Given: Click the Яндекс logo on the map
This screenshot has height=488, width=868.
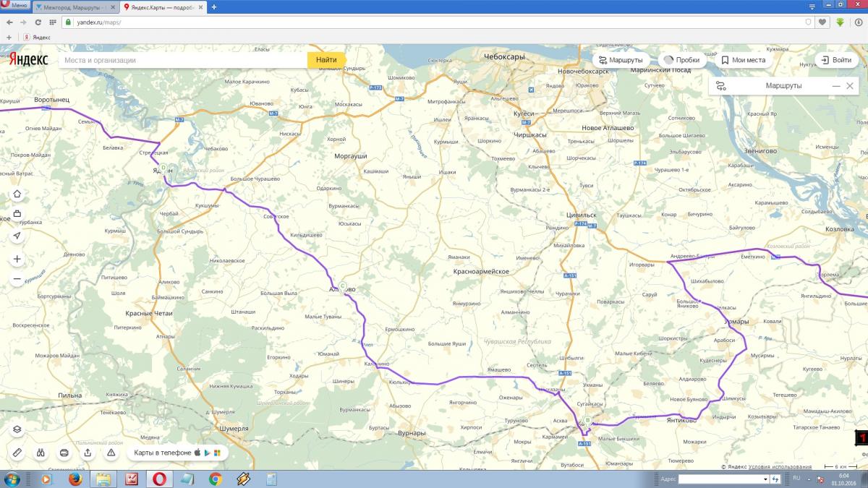Looking at the screenshot, I should 29,60.
